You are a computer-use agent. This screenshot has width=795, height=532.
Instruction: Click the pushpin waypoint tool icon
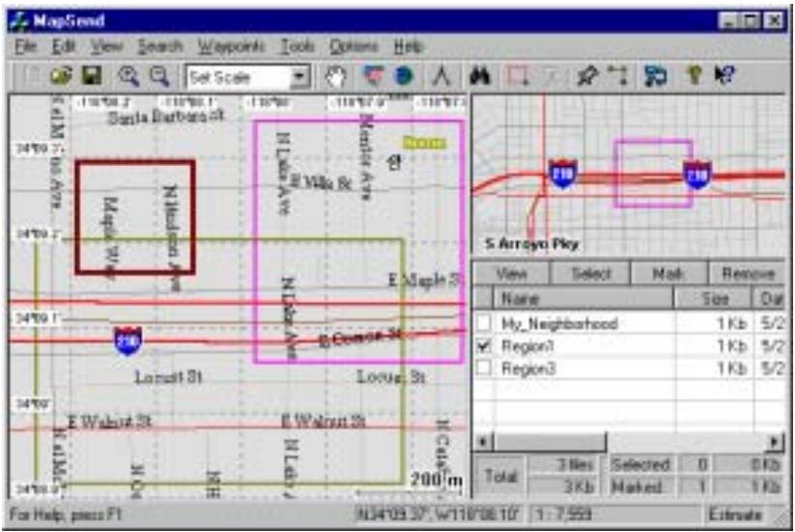(586, 76)
